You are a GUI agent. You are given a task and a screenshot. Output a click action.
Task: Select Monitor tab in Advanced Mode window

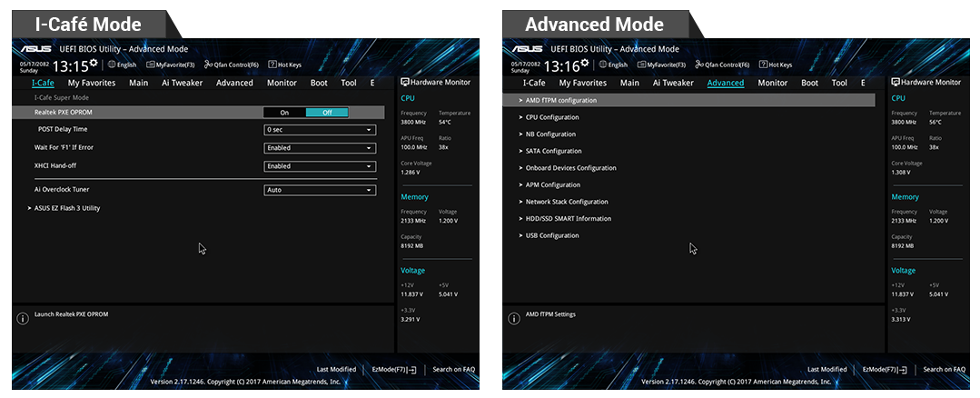click(773, 83)
